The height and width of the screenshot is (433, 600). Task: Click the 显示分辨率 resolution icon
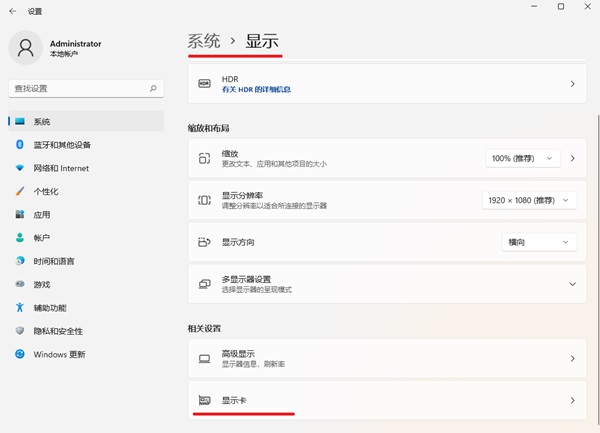[204, 200]
